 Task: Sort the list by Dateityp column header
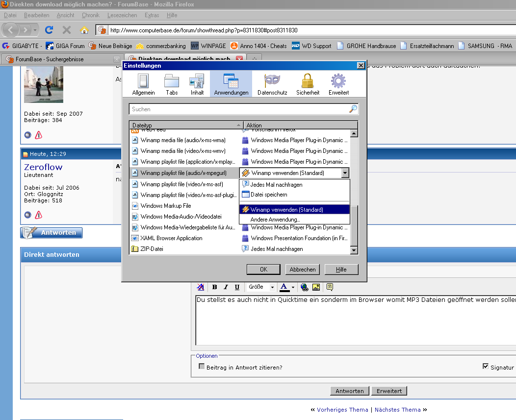[x=186, y=125]
